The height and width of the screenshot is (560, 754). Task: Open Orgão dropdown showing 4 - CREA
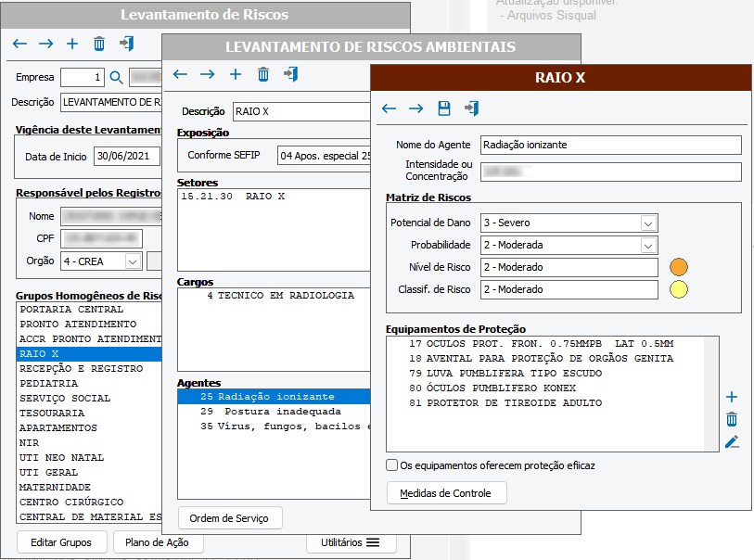click(133, 261)
